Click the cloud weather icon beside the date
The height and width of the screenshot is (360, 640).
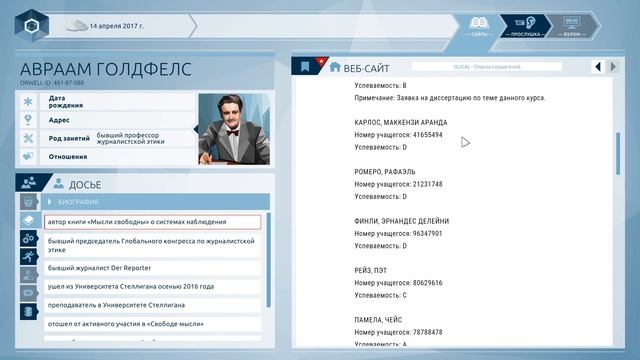click(77, 26)
